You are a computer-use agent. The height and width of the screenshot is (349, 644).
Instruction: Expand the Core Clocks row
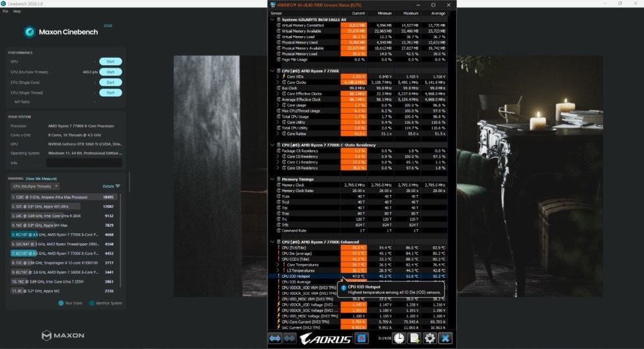click(x=278, y=82)
